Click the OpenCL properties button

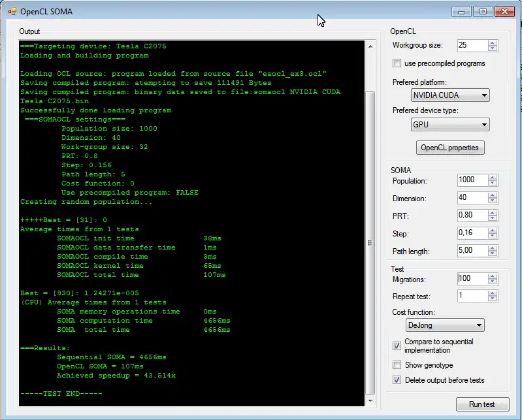(449, 148)
